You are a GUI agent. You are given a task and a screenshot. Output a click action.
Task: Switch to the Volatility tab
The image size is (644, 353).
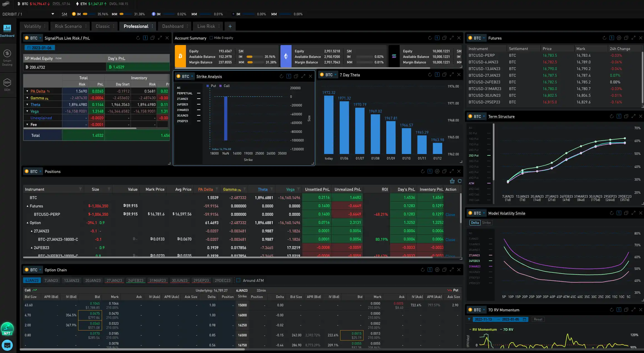click(x=33, y=26)
